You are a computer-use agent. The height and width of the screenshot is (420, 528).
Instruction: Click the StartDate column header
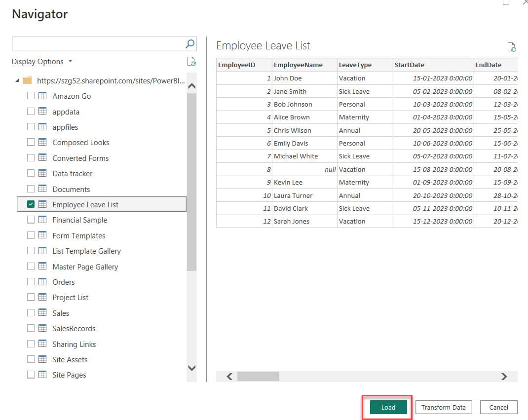[x=433, y=65]
